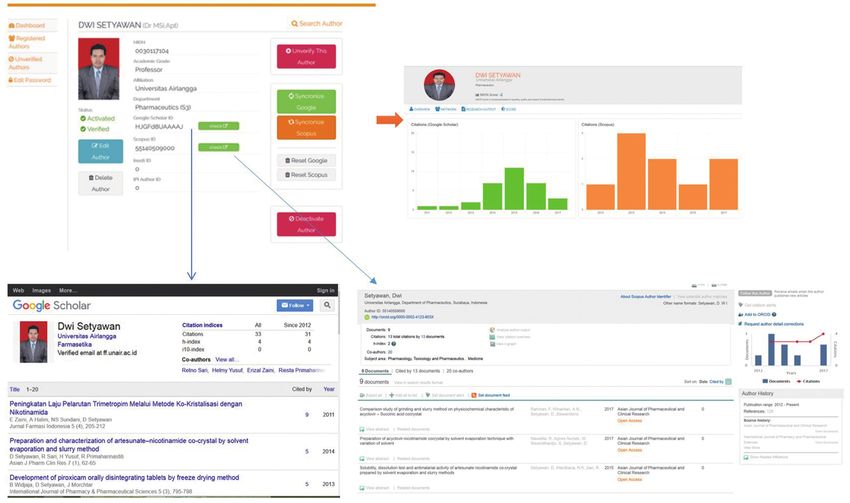Click the Google Scholar logo
The height and width of the screenshot is (503, 850).
[51, 305]
